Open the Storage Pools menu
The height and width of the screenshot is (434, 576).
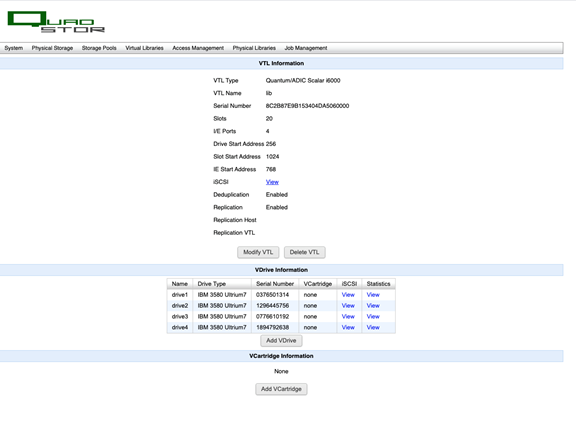[x=99, y=48]
